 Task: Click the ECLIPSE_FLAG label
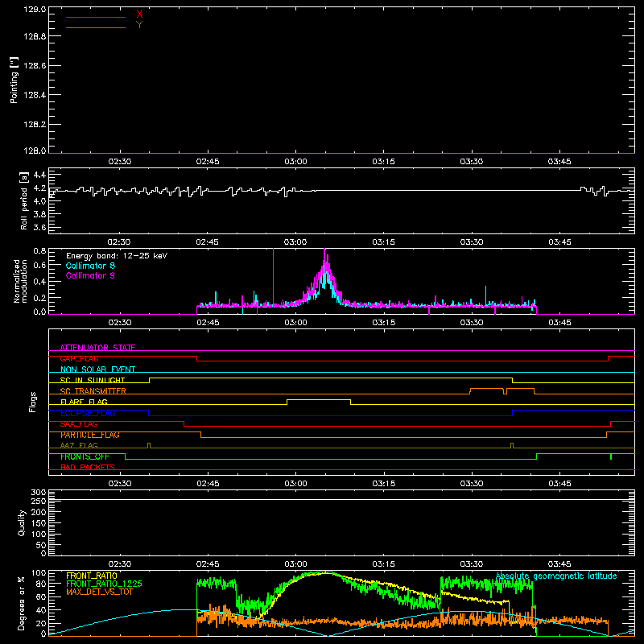pyautogui.click(x=88, y=413)
